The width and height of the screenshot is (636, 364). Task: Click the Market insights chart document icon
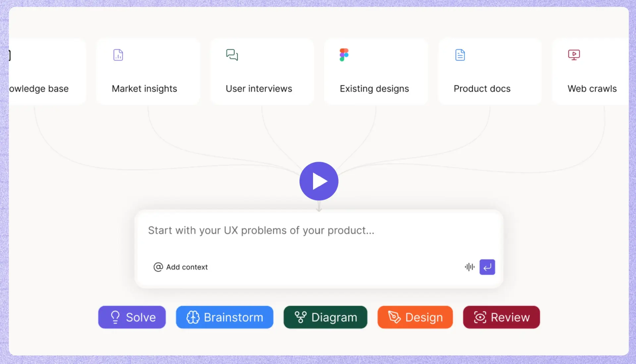click(118, 55)
